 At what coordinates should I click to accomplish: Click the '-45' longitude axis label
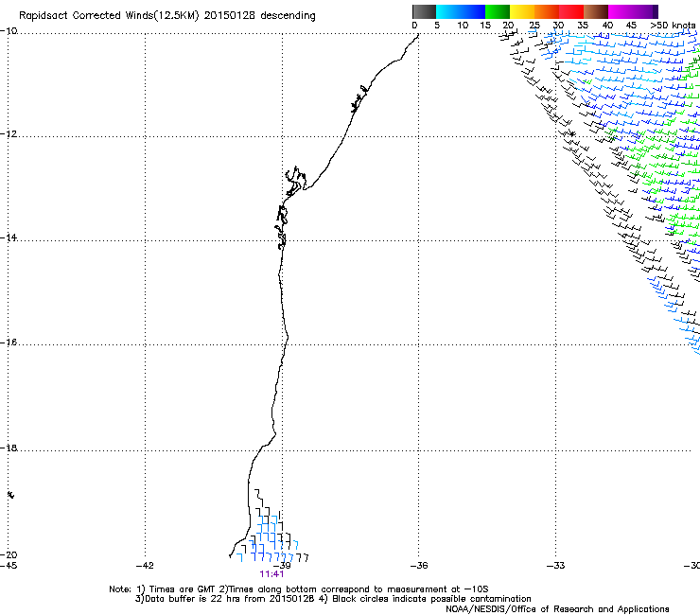tap(9, 566)
